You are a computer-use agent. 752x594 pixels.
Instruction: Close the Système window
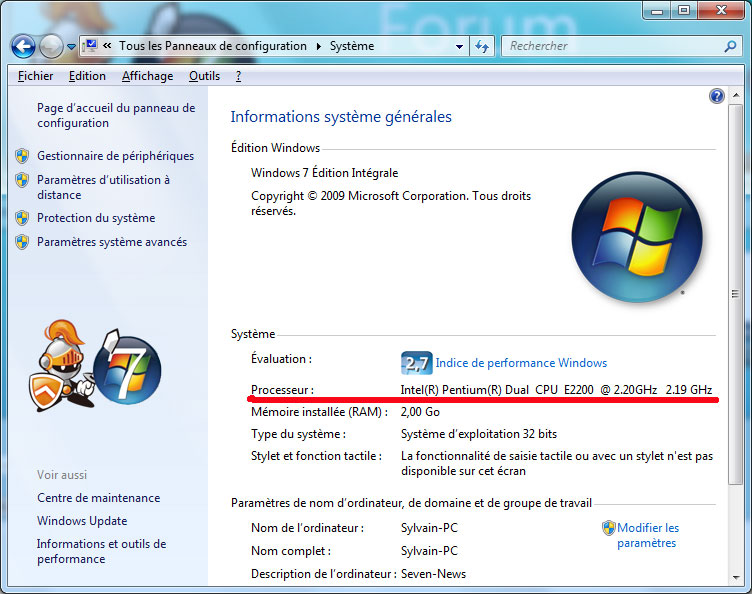coord(721,10)
